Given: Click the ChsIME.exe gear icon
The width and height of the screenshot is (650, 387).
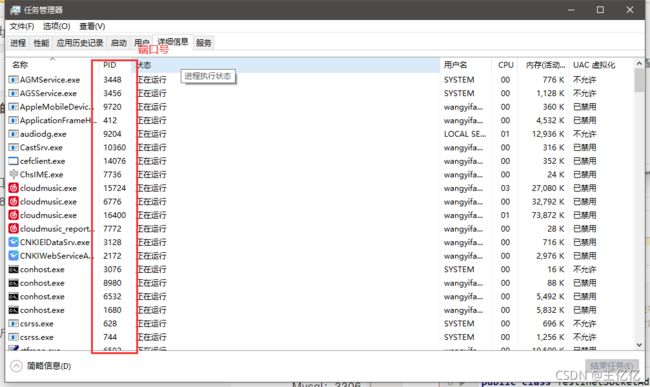Looking at the screenshot, I should (x=13, y=174).
